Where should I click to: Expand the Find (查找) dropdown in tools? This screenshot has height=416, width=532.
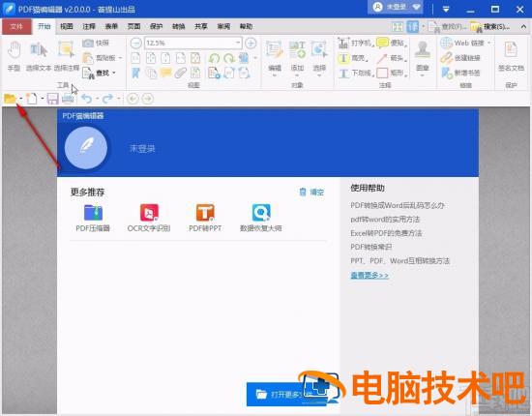[114, 73]
